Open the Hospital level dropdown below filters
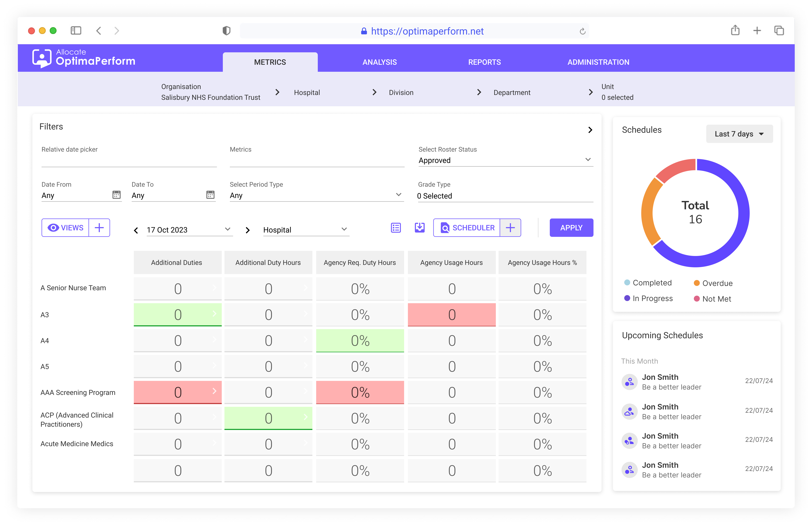 [x=306, y=230]
